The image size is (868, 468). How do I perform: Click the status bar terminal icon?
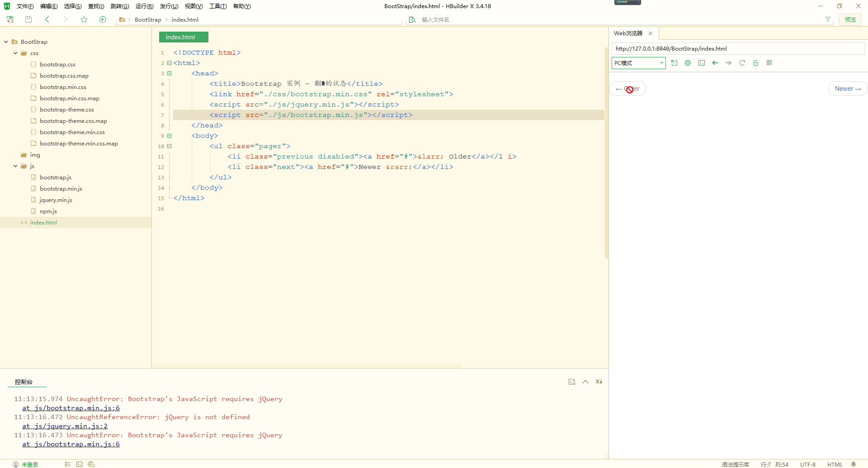coord(79,464)
